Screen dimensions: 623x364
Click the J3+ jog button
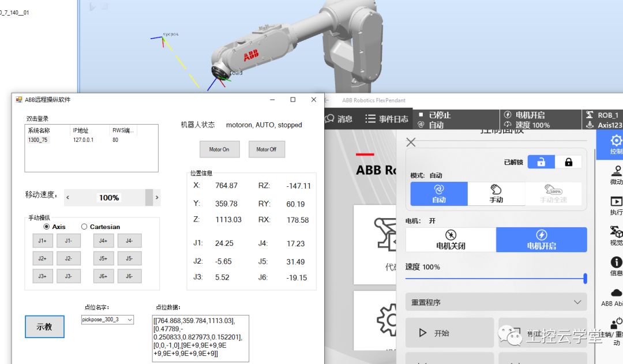[43, 276]
